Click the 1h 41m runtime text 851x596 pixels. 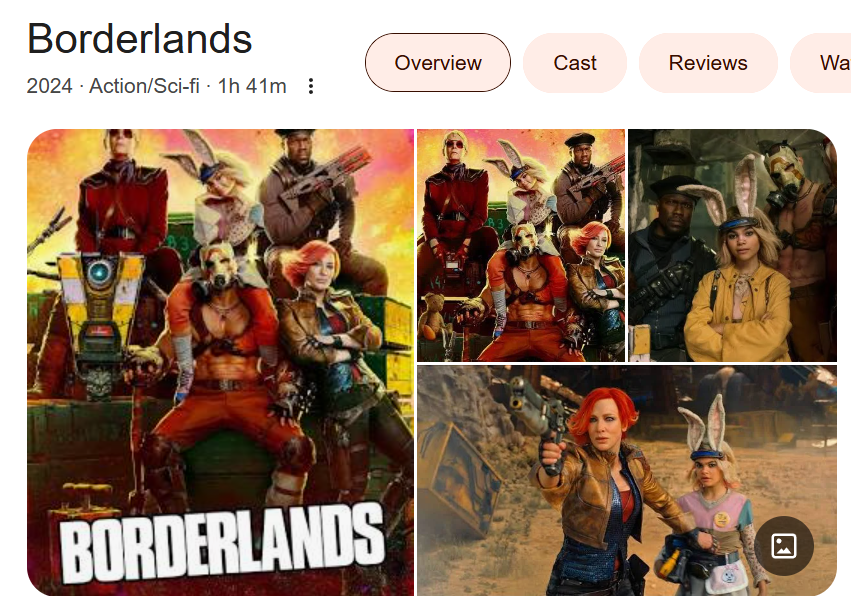coord(252,86)
